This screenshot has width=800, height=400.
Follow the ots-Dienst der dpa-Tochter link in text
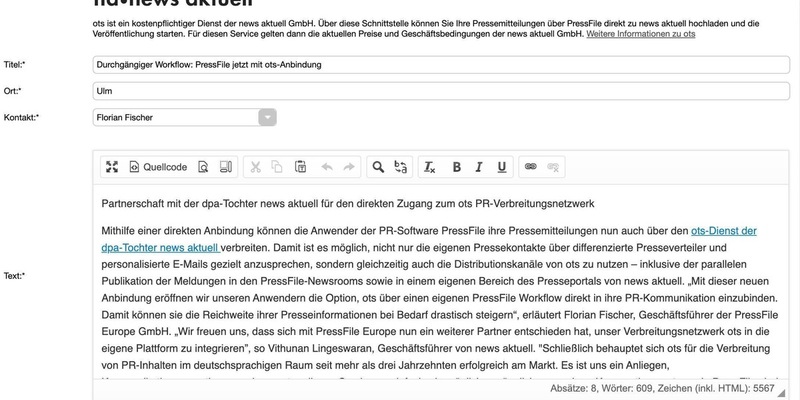(x=723, y=231)
